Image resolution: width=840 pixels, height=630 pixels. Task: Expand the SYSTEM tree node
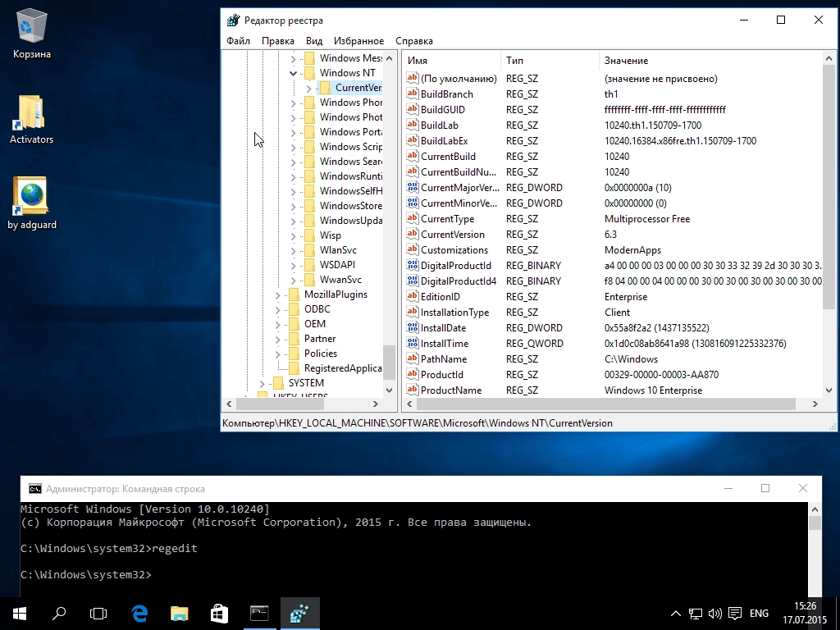pyautogui.click(x=262, y=383)
